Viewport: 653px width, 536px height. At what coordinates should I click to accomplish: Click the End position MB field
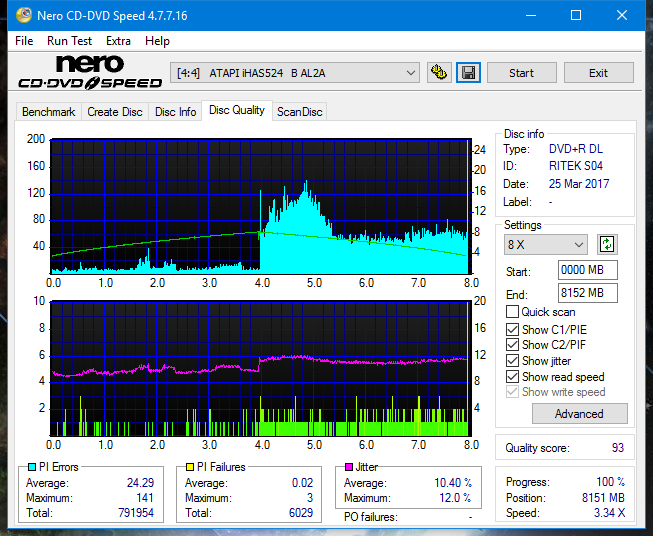(x=588, y=293)
